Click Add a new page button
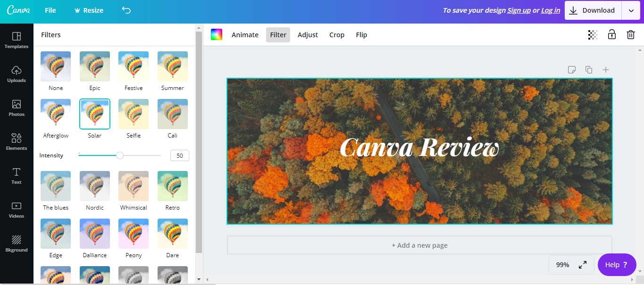644x285 pixels. (x=419, y=245)
